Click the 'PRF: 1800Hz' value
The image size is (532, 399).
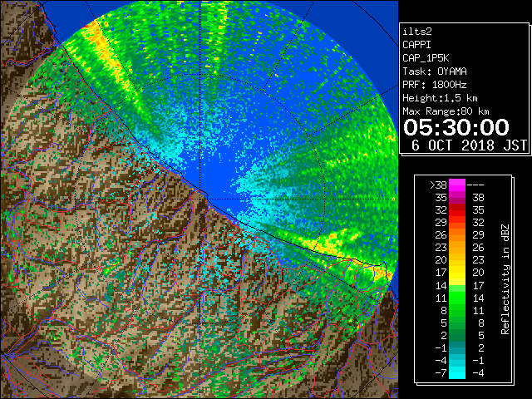435,85
